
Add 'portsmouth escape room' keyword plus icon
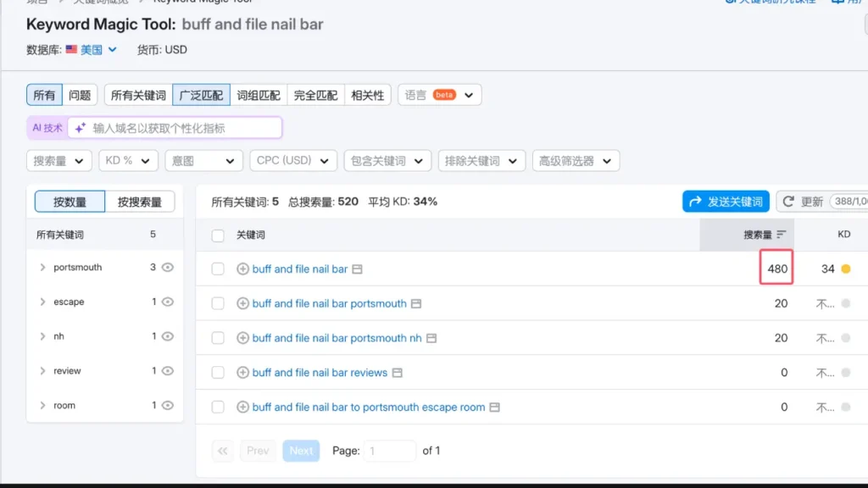pyautogui.click(x=242, y=408)
